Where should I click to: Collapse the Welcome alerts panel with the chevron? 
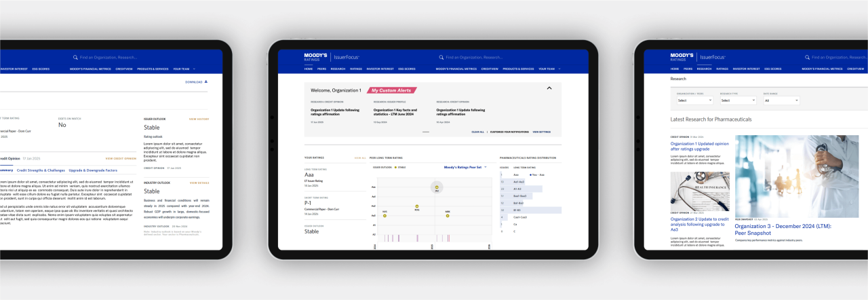[549, 88]
